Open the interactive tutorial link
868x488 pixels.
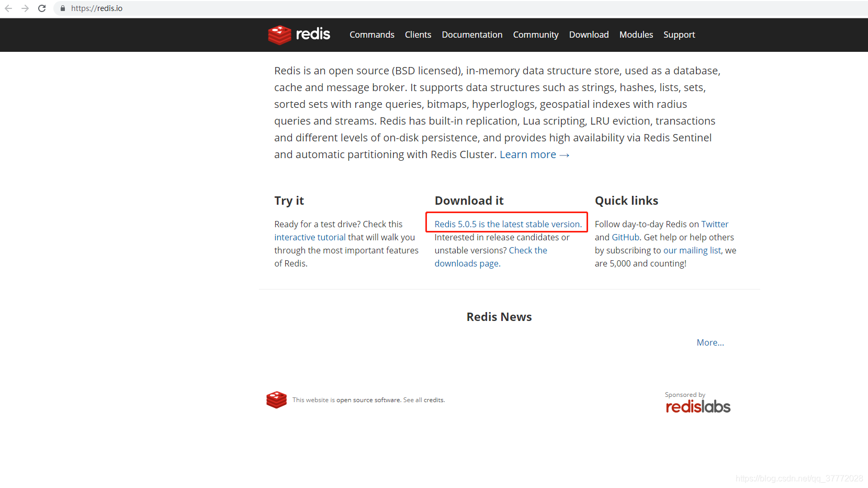pos(310,237)
